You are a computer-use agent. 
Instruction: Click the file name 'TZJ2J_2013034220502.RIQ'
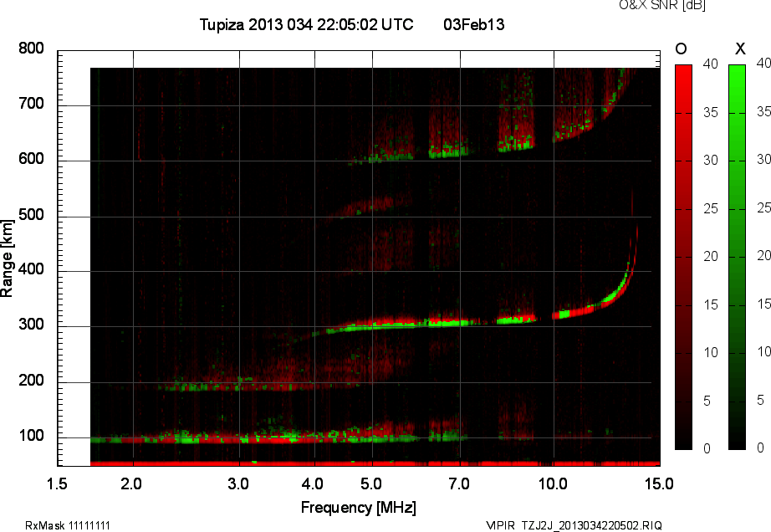pos(592,525)
